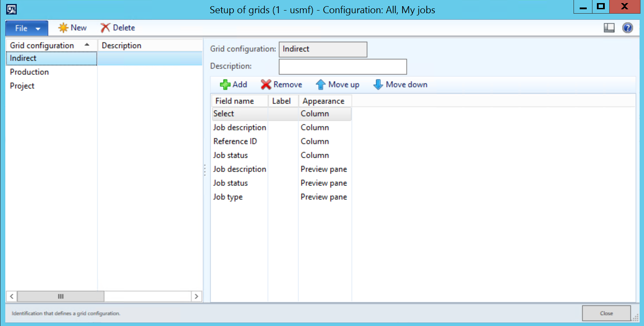The width and height of the screenshot is (644, 326).
Task: Click the red Remove X icon
Action: tap(266, 85)
